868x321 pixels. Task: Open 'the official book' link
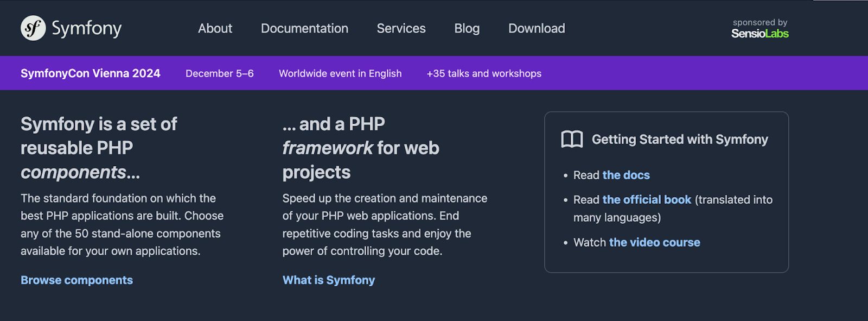tap(647, 199)
